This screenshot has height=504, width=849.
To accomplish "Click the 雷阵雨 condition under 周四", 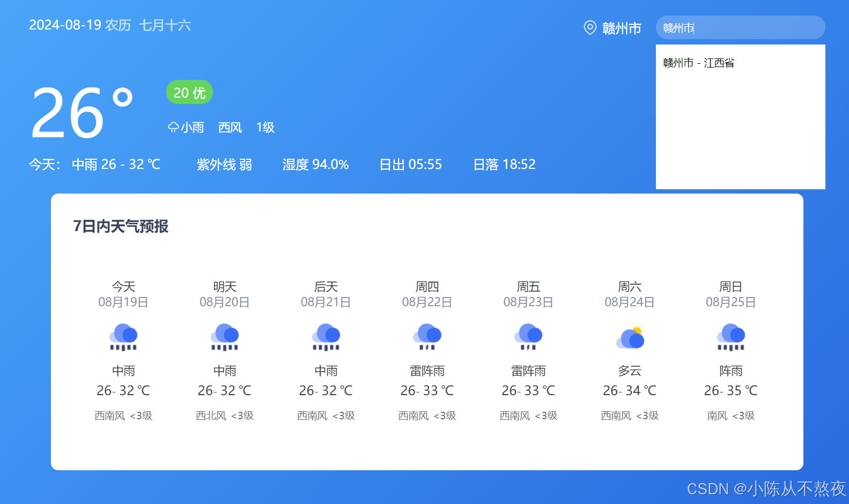I will pyautogui.click(x=427, y=371).
